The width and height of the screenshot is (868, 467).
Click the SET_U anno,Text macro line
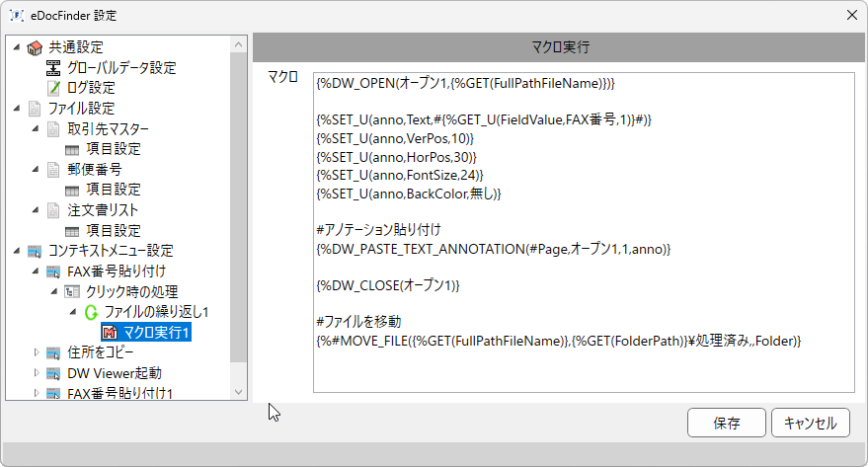click(484, 119)
